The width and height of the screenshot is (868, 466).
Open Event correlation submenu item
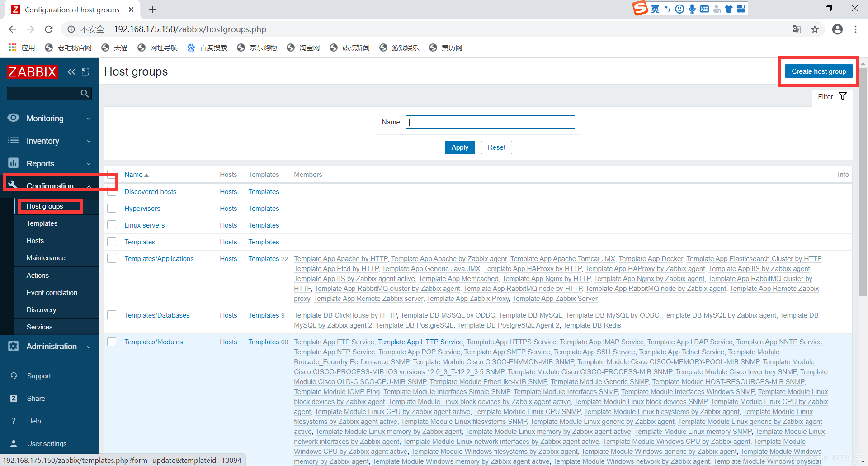(x=52, y=293)
